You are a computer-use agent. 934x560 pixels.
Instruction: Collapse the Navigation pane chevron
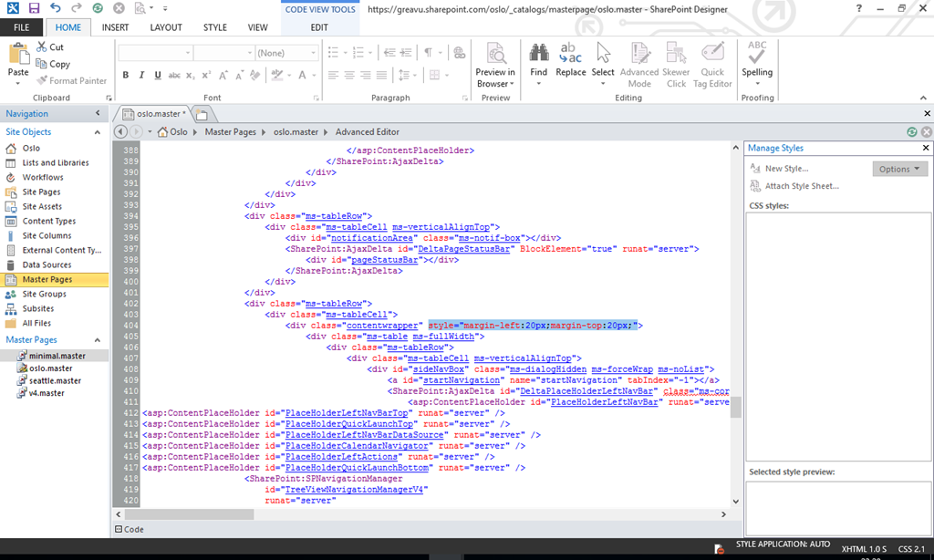coord(98,114)
